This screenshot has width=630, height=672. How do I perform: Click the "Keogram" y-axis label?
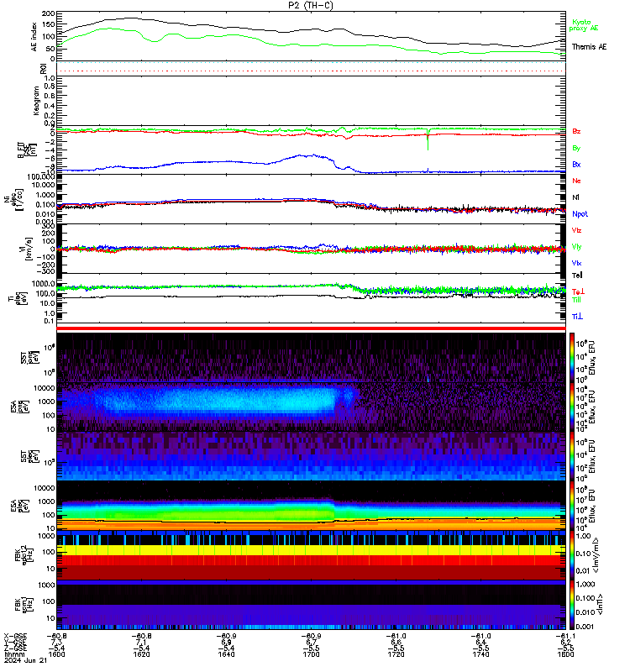pos(36,101)
